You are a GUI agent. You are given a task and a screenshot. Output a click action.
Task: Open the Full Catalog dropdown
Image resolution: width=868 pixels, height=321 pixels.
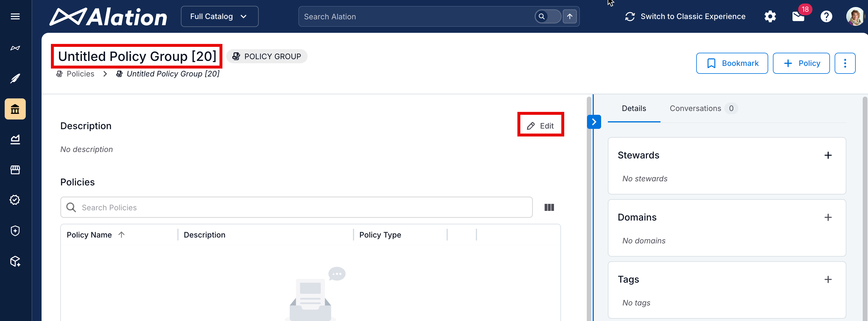coord(219,16)
